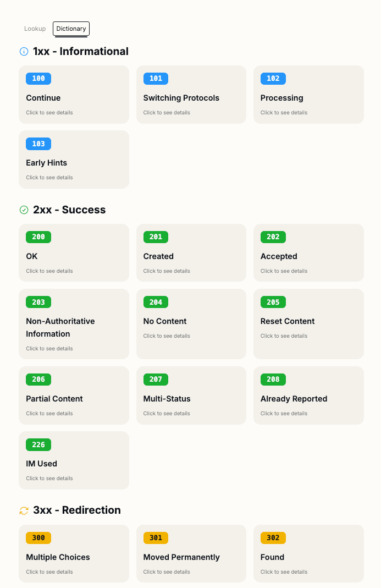The image size is (381, 588).
Task: Click the yellow 302 badge on Found
Action: click(273, 537)
